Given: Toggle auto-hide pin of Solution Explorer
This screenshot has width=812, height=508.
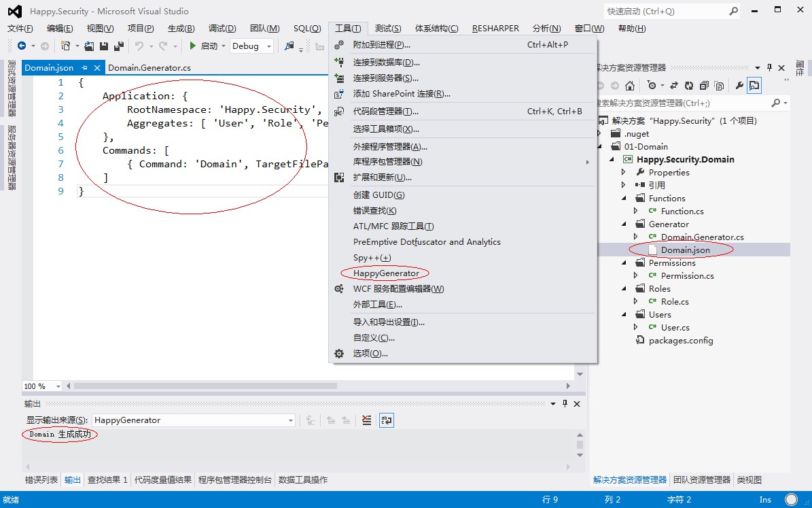Looking at the screenshot, I should tap(770, 67).
